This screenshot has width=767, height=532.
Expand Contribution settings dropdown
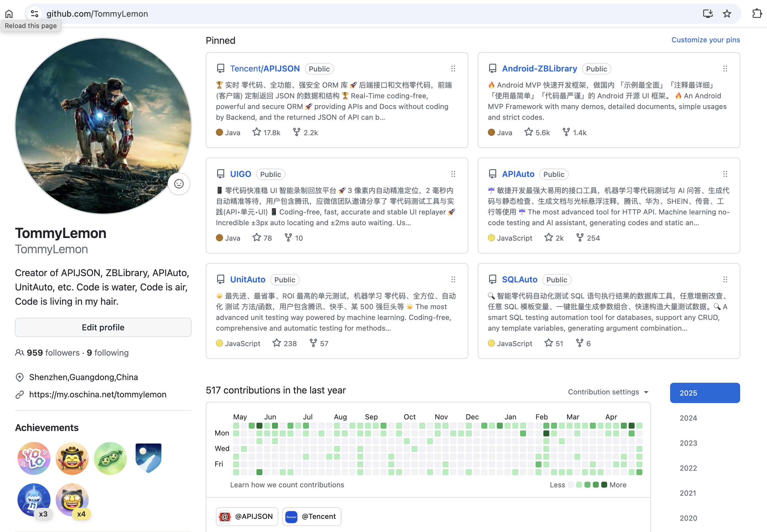[x=608, y=392]
